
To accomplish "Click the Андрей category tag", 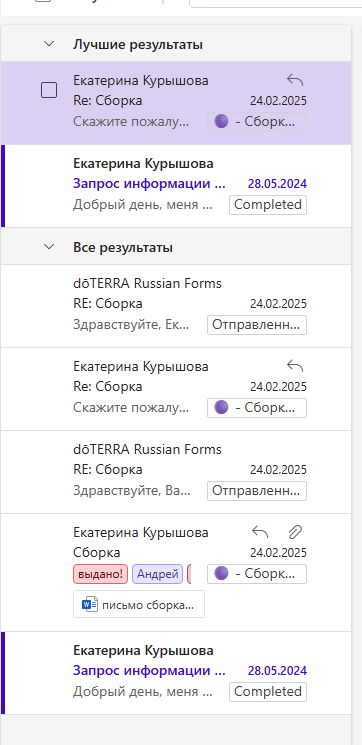I will 157,574.
